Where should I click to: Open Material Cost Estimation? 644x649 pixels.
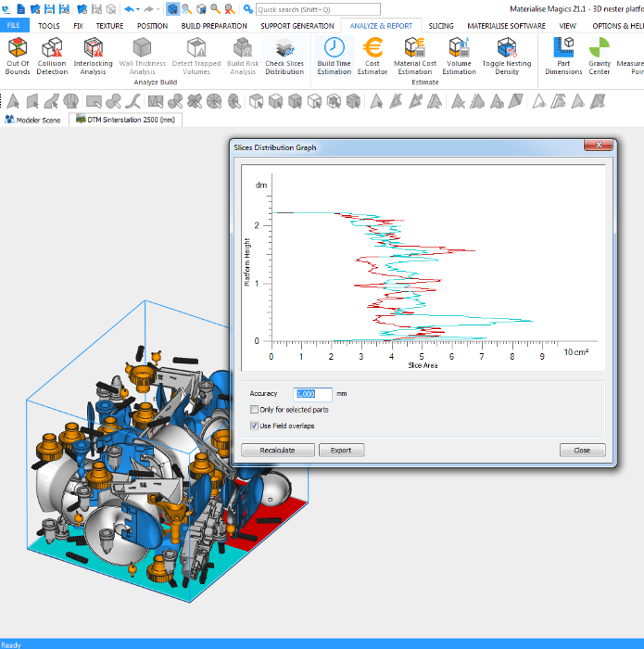[x=415, y=56]
